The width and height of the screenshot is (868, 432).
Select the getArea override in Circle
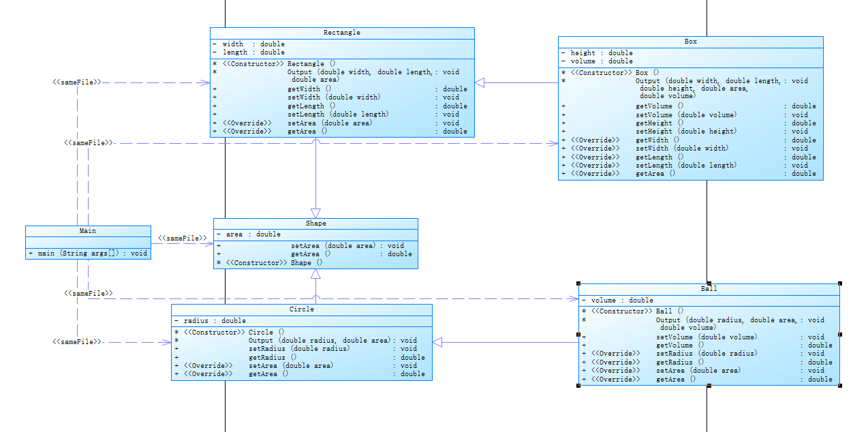[300, 374]
